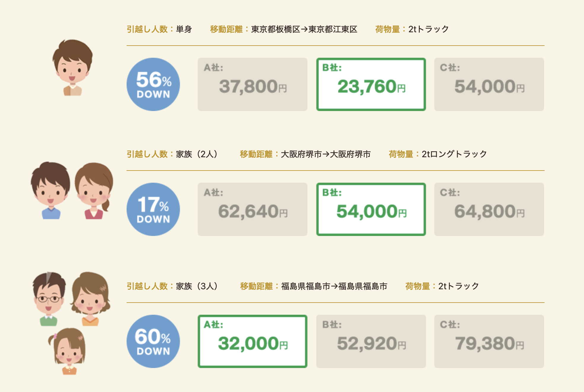Click the 引越し人数:単身 label
The width and height of the screenshot is (584, 392).
pyautogui.click(x=159, y=29)
